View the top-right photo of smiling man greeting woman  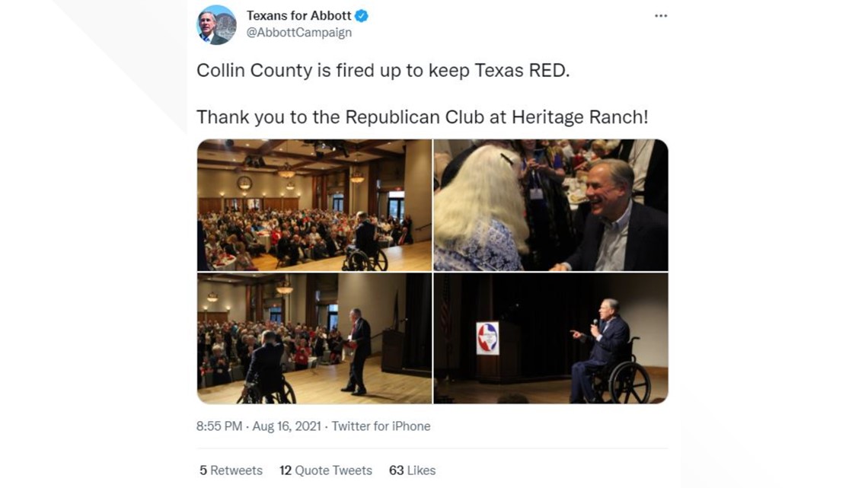click(x=550, y=206)
